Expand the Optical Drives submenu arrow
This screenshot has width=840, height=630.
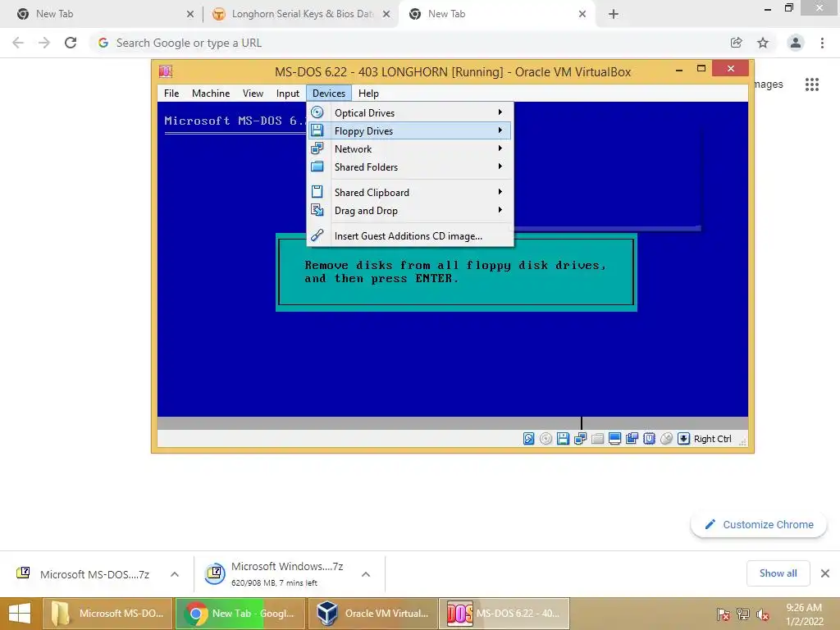point(500,112)
